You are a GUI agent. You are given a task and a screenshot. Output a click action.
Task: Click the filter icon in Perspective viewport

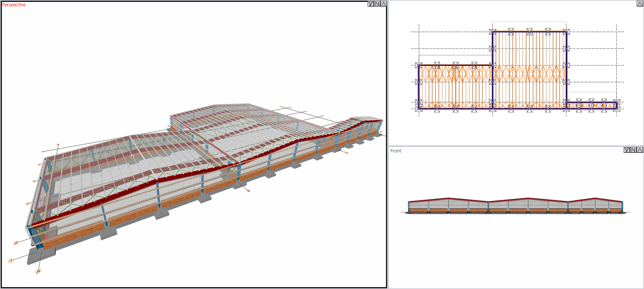tap(371, 4)
